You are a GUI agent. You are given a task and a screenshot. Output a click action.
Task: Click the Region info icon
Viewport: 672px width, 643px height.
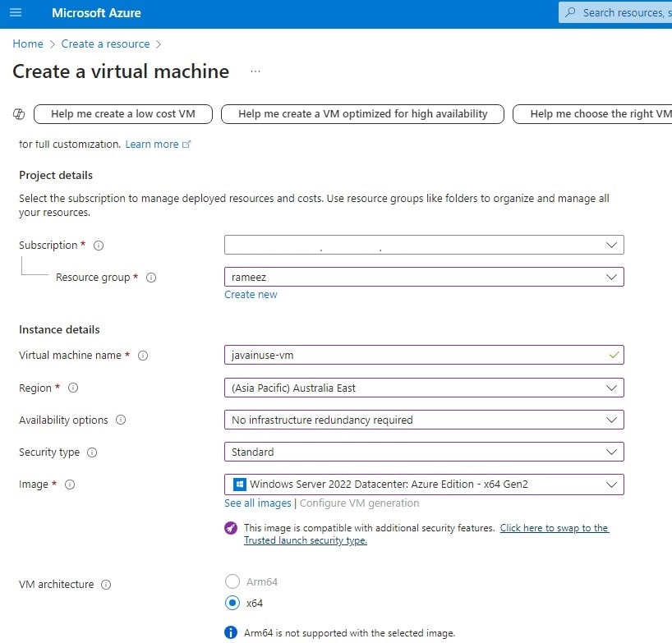click(73, 388)
